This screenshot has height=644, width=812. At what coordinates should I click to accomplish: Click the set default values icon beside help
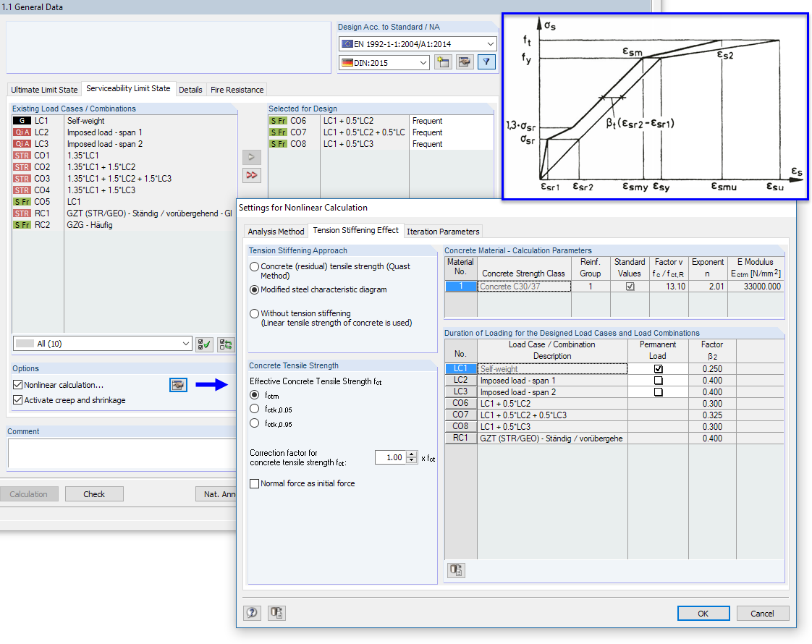(x=276, y=613)
